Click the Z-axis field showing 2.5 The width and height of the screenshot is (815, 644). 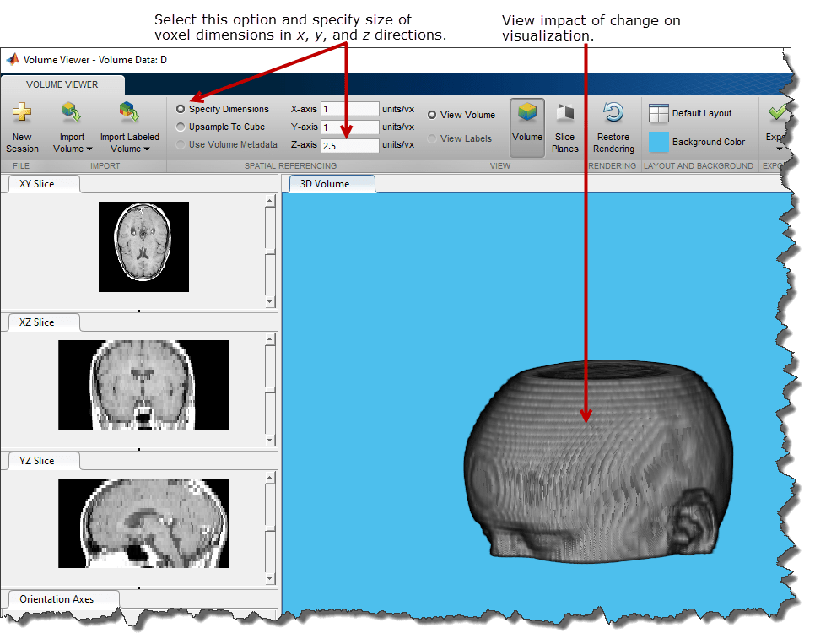click(350, 146)
